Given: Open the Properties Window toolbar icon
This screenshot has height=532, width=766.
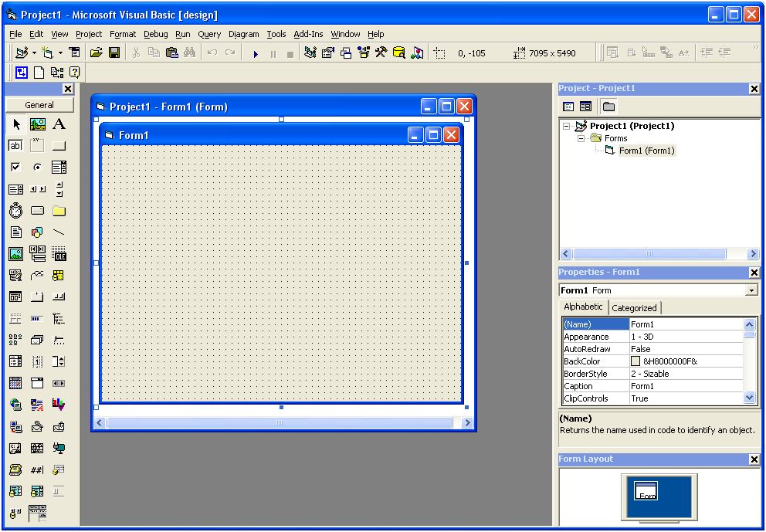Looking at the screenshot, I should [x=328, y=53].
